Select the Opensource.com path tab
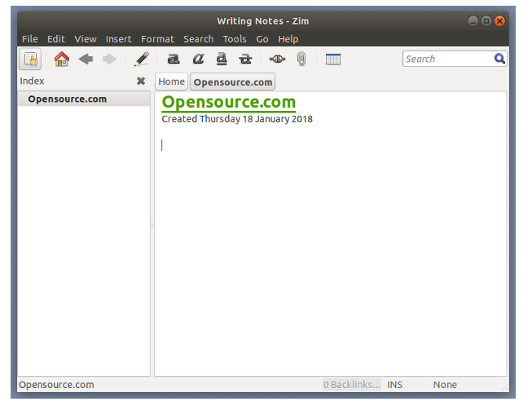Viewport: 532px width, 406px height. click(x=233, y=82)
